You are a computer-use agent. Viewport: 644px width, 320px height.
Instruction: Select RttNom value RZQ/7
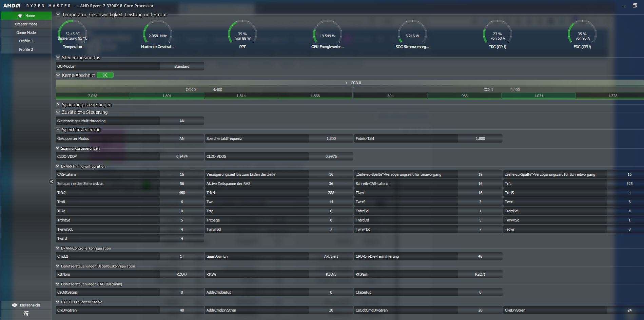182,274
